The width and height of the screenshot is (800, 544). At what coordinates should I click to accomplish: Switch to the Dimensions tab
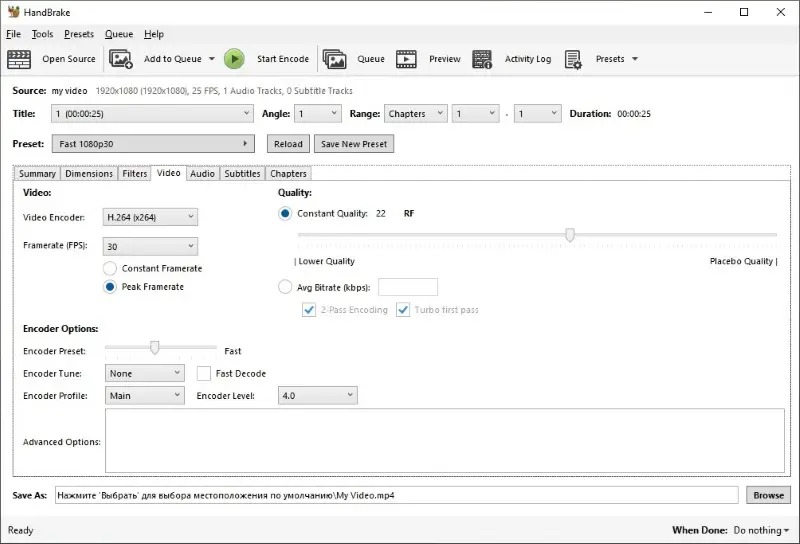pyautogui.click(x=89, y=174)
